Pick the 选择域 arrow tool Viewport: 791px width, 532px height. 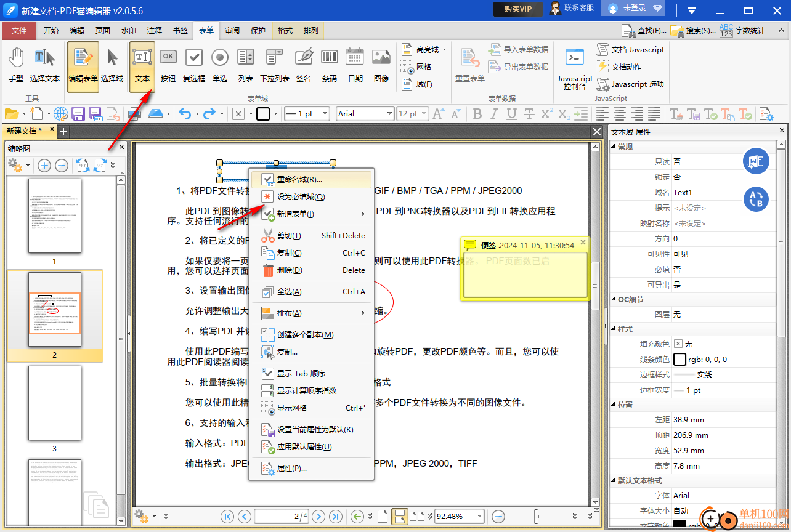pos(112,65)
